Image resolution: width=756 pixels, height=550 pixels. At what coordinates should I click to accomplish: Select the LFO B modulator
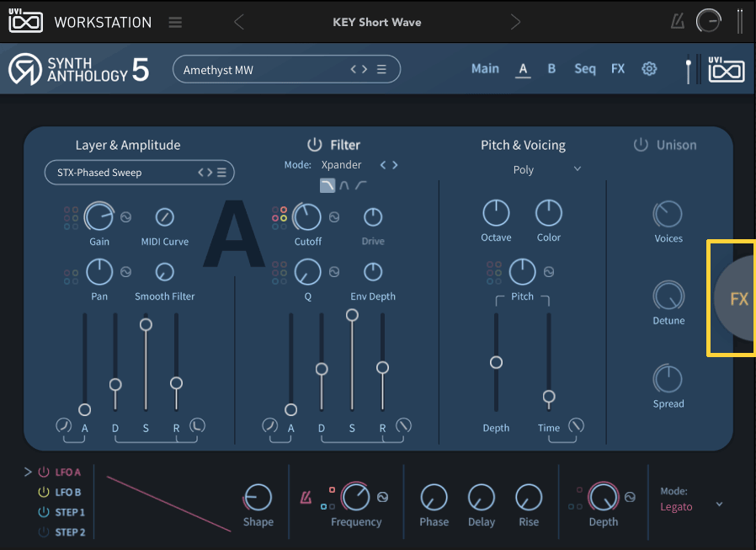[68, 492]
